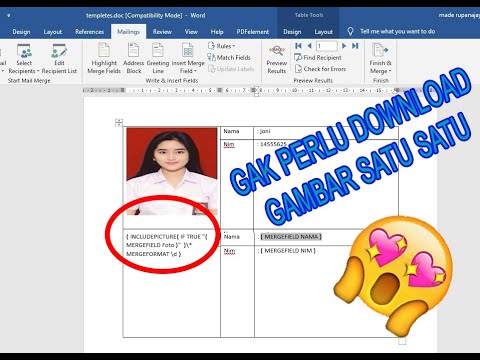The width and height of the screenshot is (480, 360).
Task: Go to last record arrow
Action: (355, 46)
